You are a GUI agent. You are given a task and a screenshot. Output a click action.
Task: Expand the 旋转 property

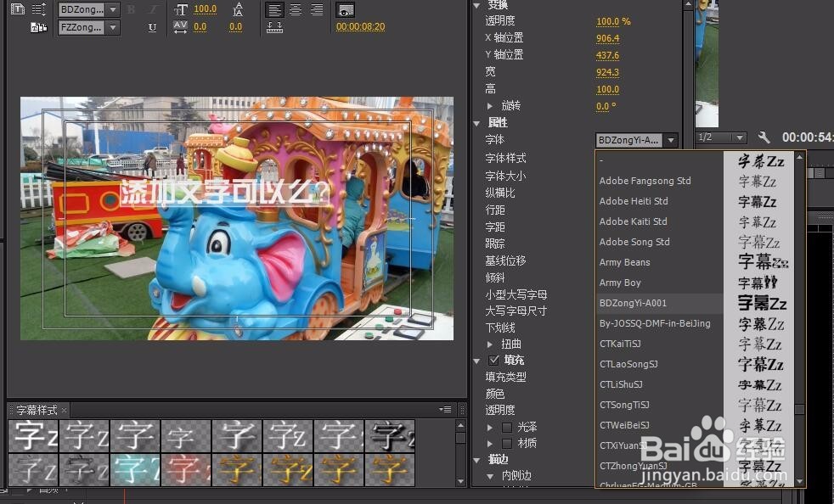[x=490, y=106]
